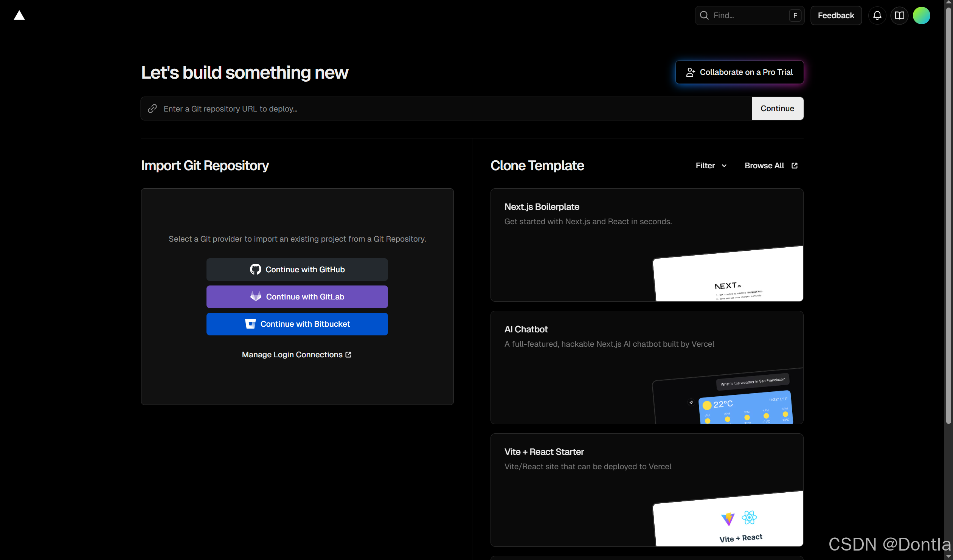
Task: Open the documentation book icon
Action: click(x=899, y=16)
